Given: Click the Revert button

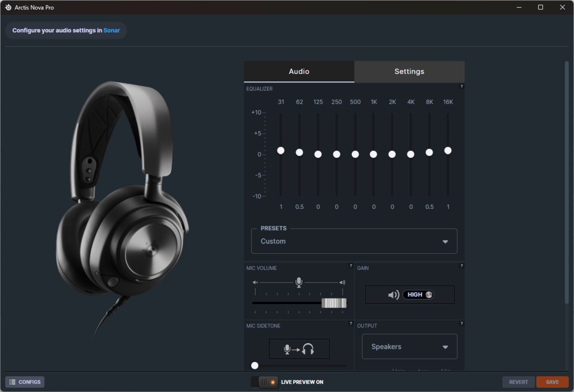Looking at the screenshot, I should pyautogui.click(x=519, y=382).
